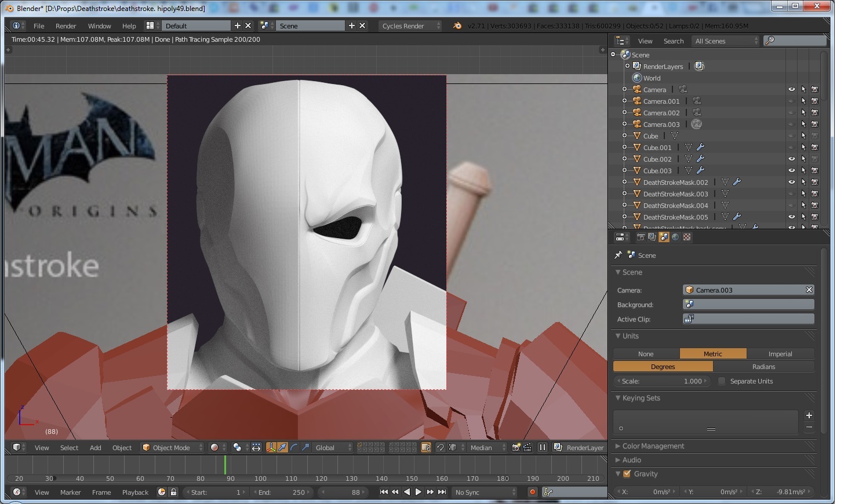Collapse the Scene tree root

[x=613, y=54]
